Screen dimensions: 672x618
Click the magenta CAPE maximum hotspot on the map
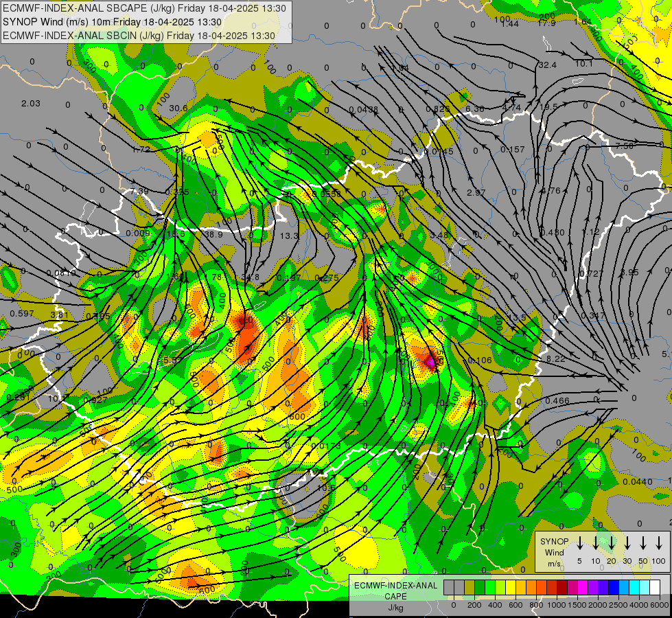(430, 363)
